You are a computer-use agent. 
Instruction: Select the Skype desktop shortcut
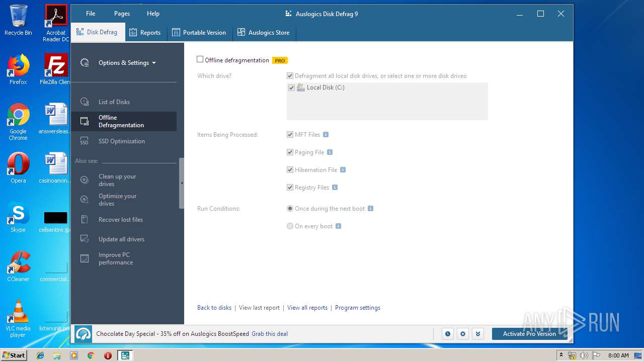[x=18, y=217]
